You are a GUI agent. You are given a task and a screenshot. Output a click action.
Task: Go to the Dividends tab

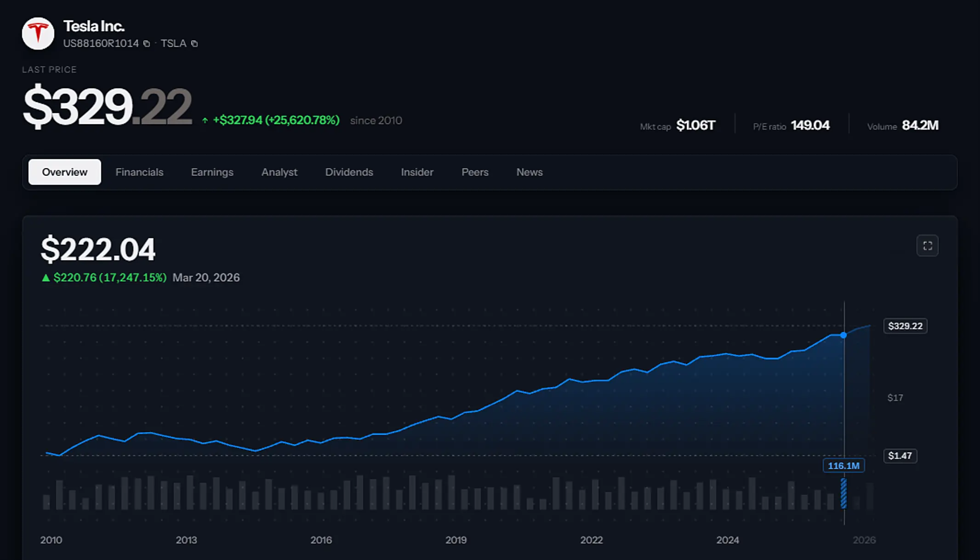349,172
